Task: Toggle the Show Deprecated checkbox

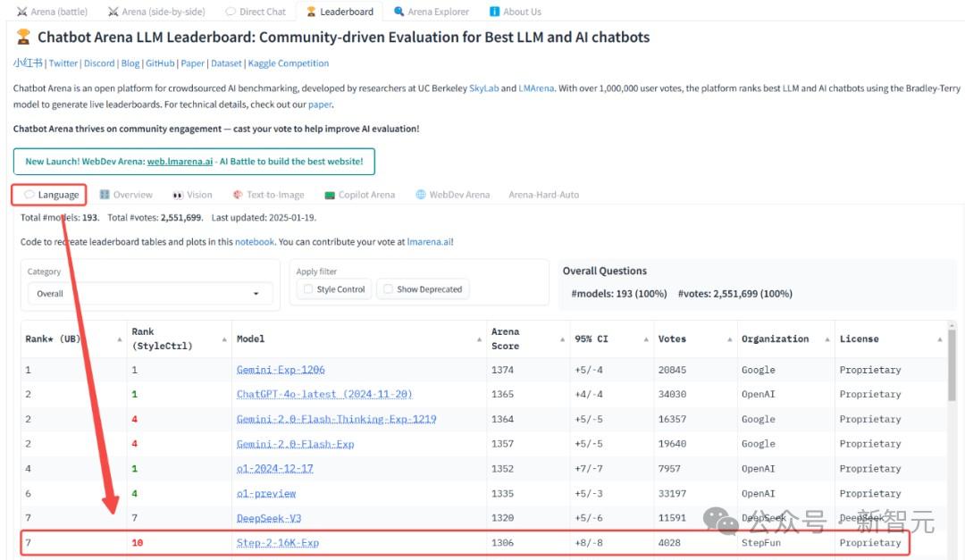Action: coord(388,289)
